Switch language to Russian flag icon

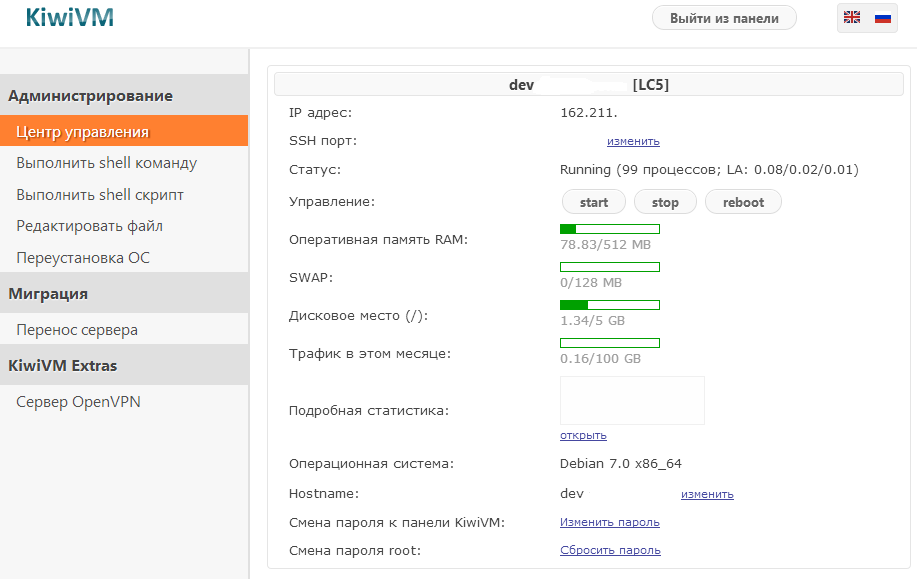(x=882, y=17)
